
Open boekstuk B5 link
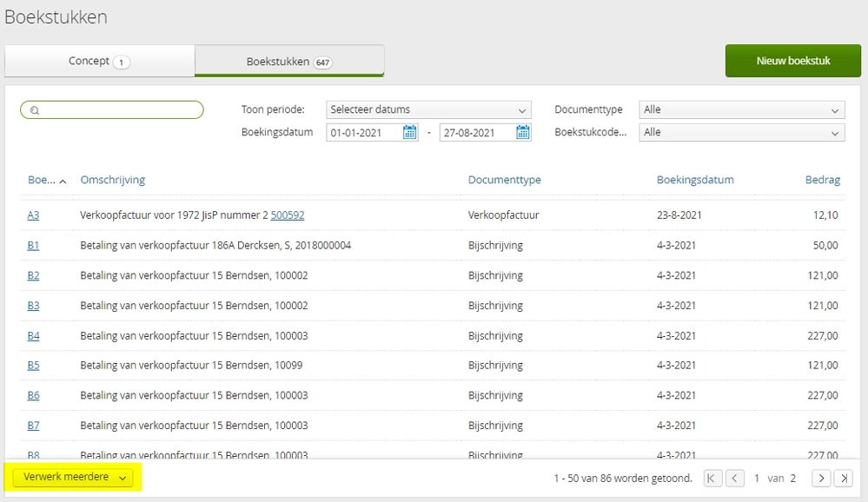(33, 366)
